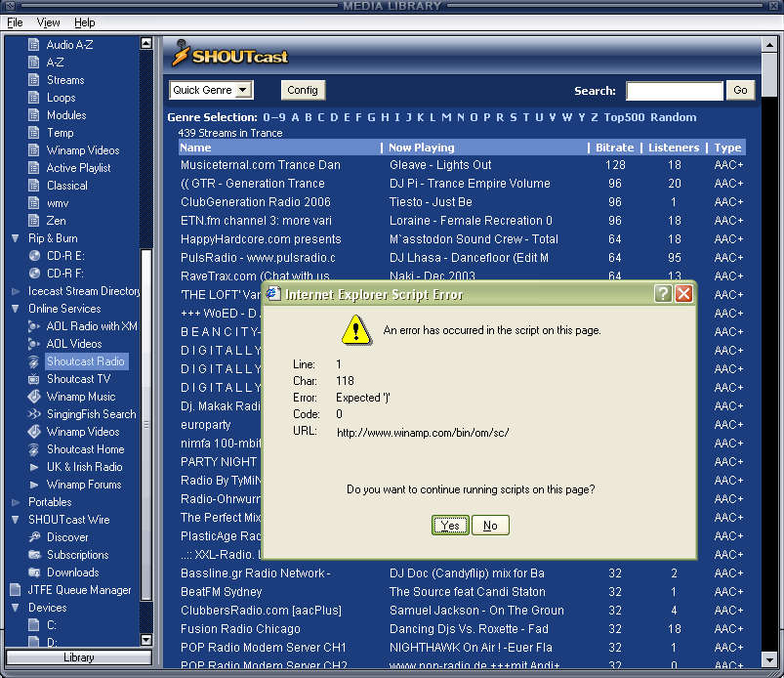Select genre letter T link
The image size is (784, 678).
[525, 117]
